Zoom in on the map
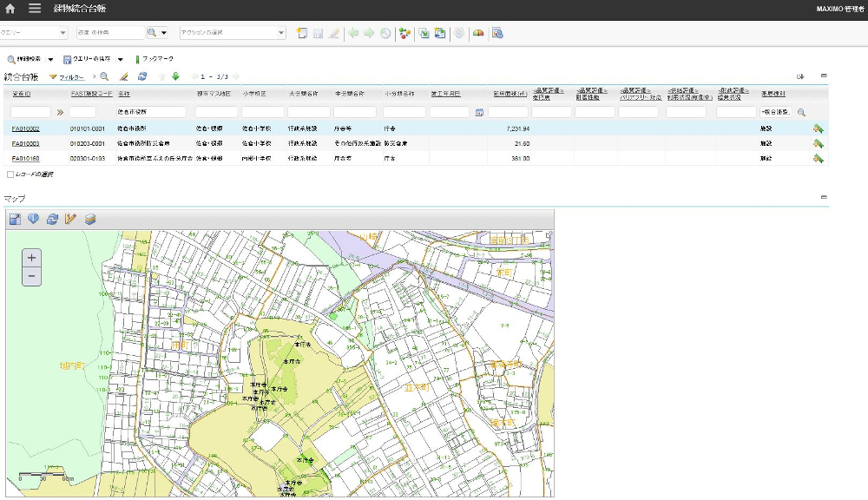The width and height of the screenshot is (868, 500). (32, 258)
